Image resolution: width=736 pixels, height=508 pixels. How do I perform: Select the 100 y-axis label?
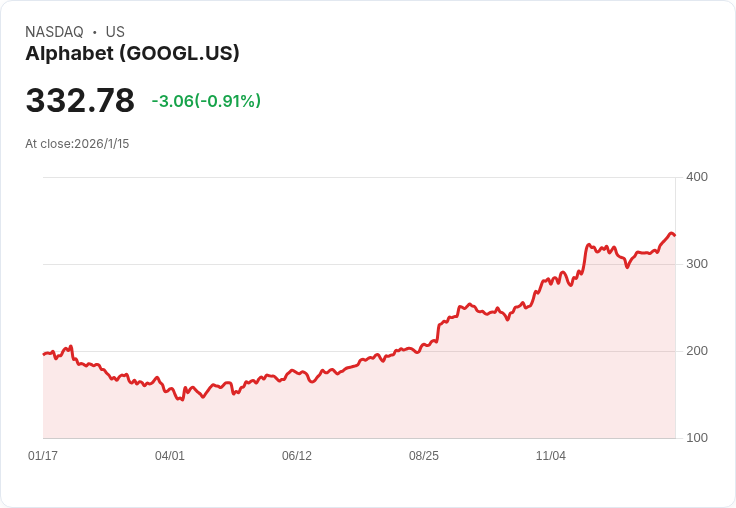pos(697,438)
